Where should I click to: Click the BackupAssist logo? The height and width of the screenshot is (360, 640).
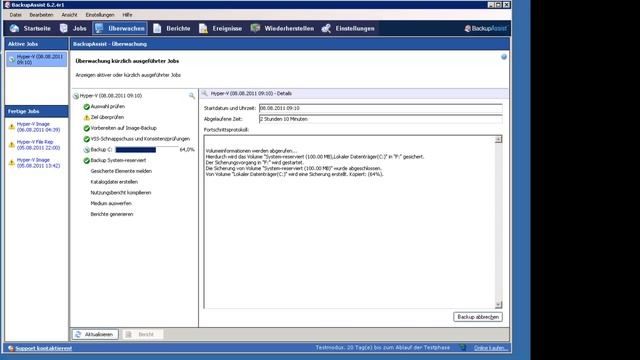485,28
